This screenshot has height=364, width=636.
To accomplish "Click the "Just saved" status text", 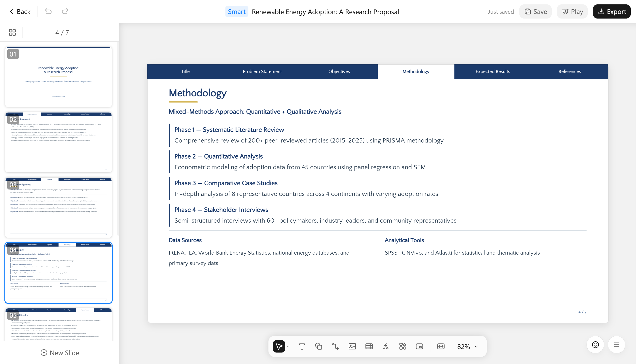I will coord(501,12).
